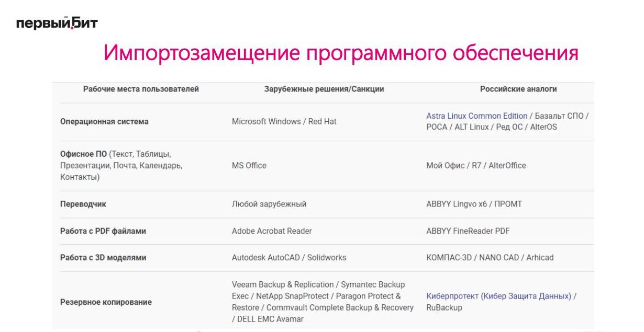Select the row label Работа с 3D моделями
The height and width of the screenshot is (332, 644).
(x=103, y=257)
